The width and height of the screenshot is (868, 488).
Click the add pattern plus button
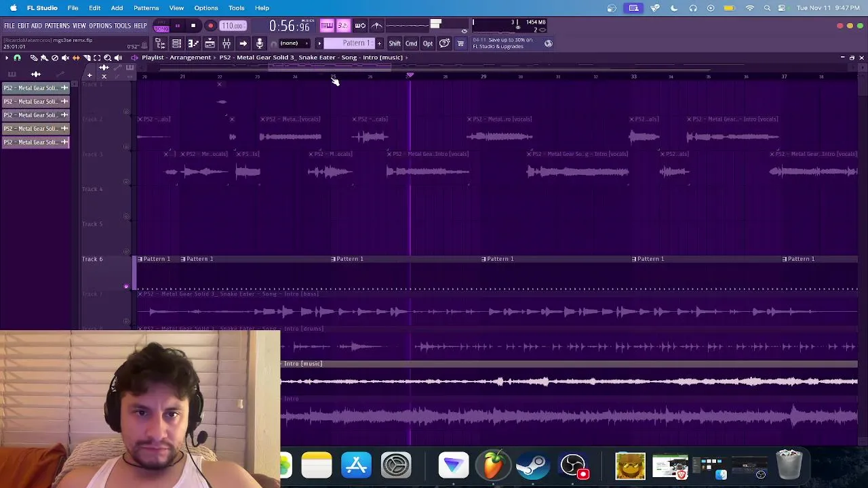(x=379, y=43)
